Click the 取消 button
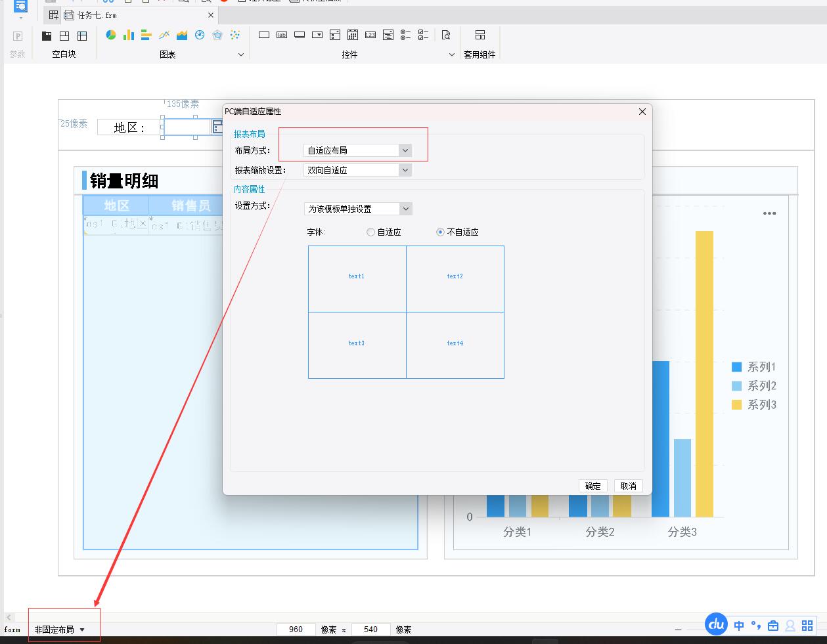This screenshot has height=644, width=827. click(x=628, y=486)
